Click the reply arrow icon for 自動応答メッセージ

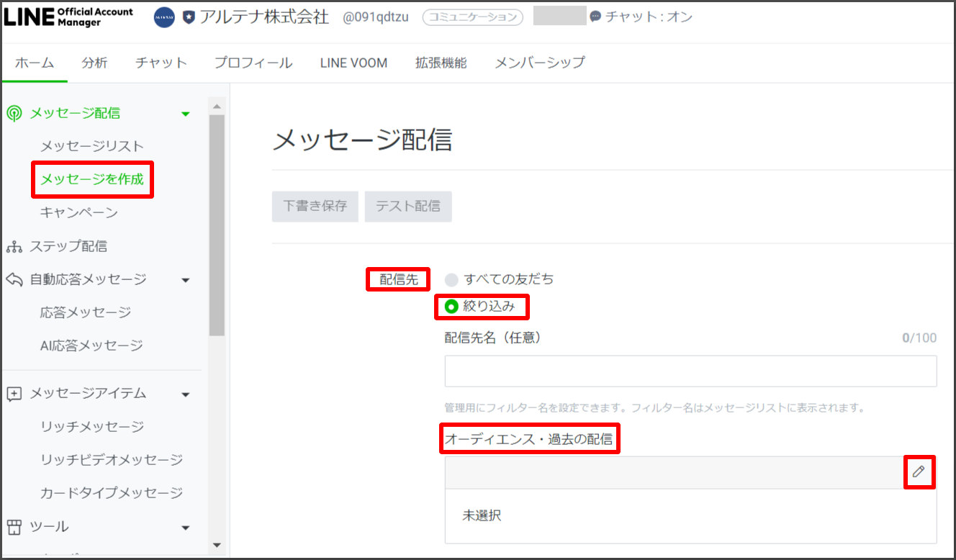point(14,279)
